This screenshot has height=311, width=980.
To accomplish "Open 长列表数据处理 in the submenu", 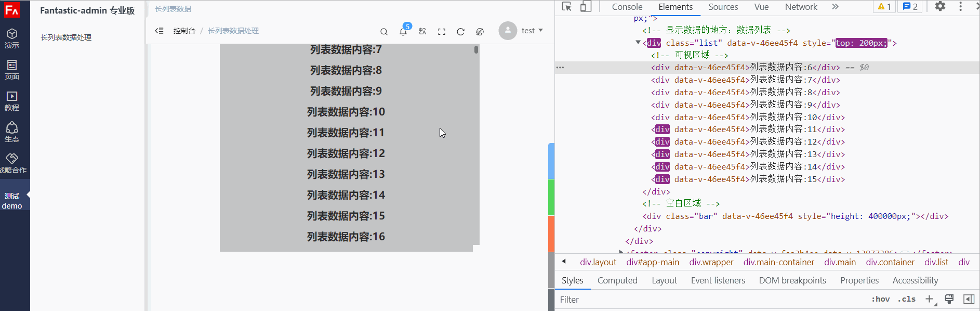I will (66, 37).
